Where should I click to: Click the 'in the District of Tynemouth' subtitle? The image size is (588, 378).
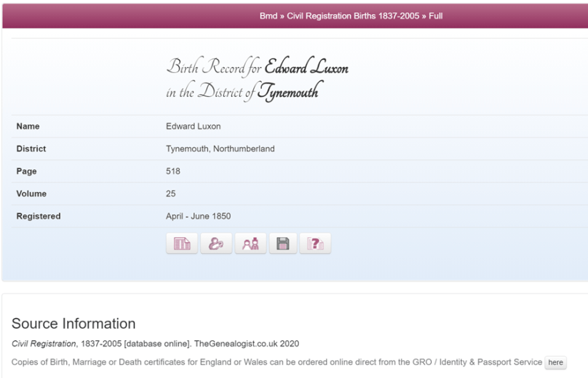tap(241, 91)
